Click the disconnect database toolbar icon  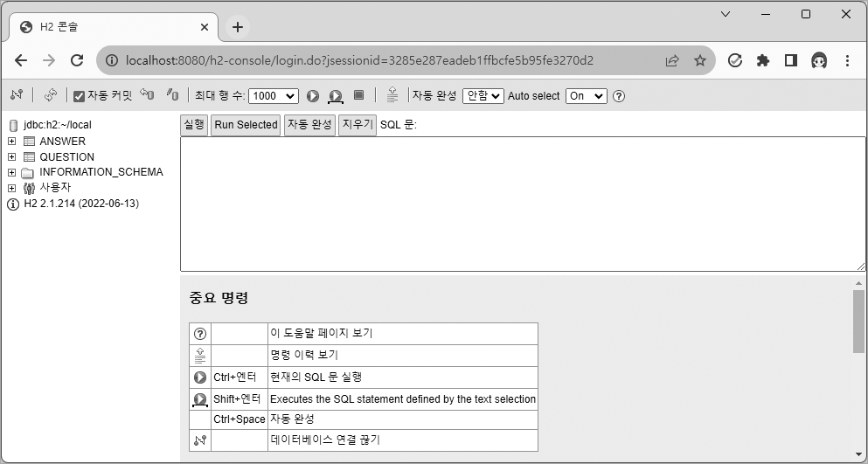point(17,95)
